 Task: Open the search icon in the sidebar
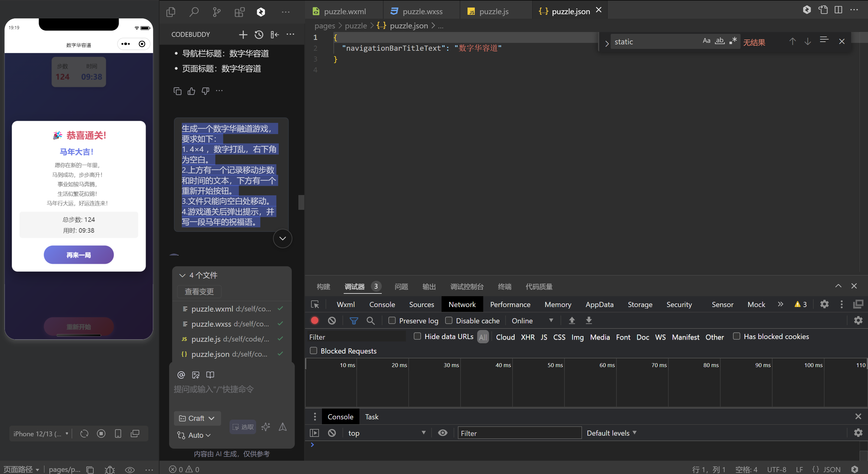[x=194, y=12]
